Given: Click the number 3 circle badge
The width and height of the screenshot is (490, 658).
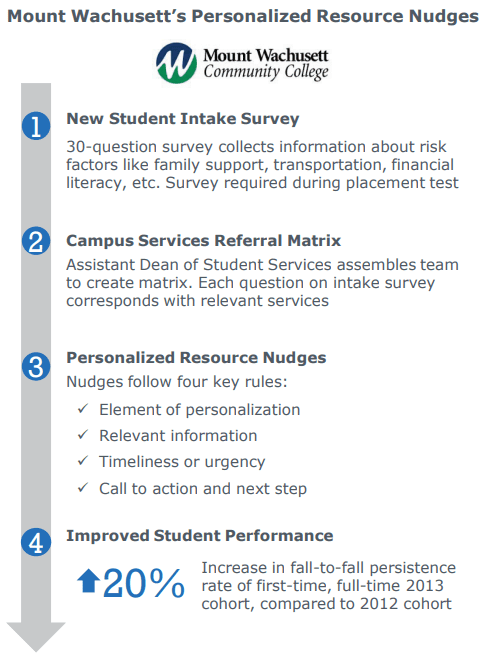Looking at the screenshot, I should pos(36,366).
